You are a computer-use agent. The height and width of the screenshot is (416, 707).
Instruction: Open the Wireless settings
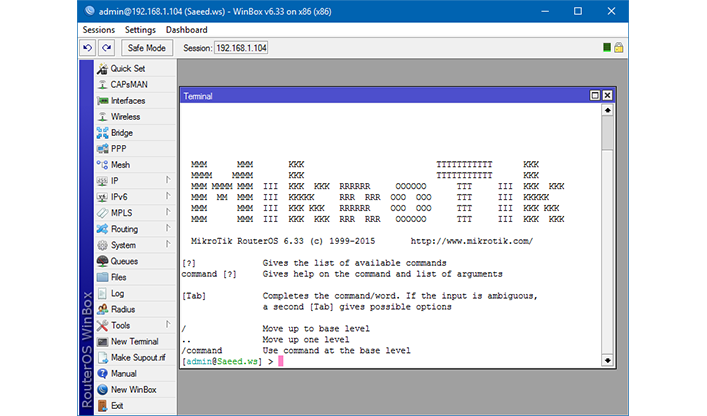(125, 116)
